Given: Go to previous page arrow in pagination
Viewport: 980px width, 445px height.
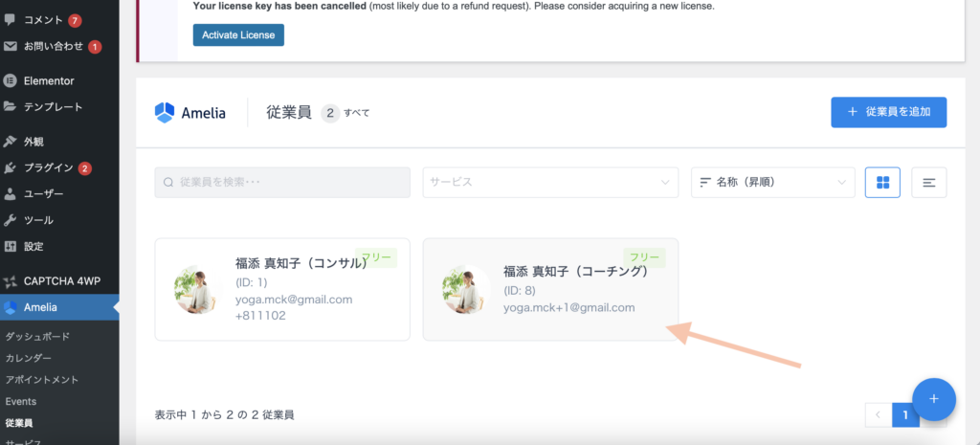Looking at the screenshot, I should click(877, 414).
